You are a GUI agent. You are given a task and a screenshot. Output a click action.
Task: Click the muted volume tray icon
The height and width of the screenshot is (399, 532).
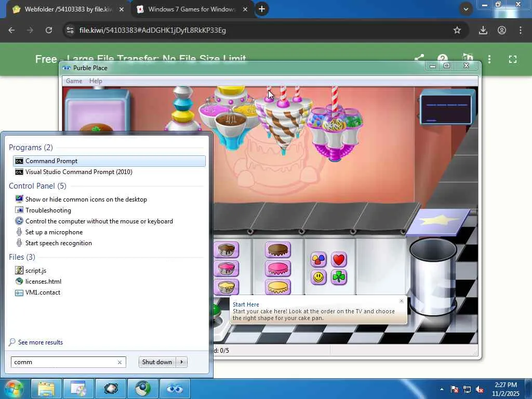coord(480,389)
